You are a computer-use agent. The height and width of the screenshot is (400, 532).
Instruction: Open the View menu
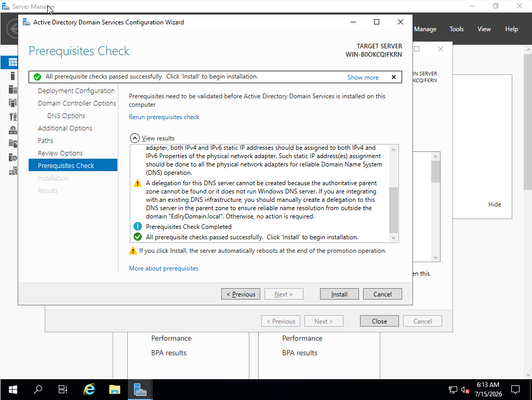click(x=484, y=29)
